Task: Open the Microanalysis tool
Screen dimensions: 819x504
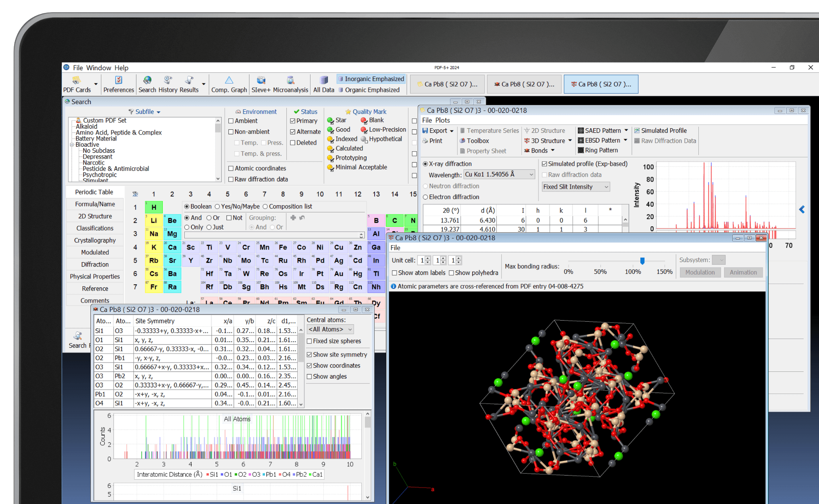Action: (291, 84)
